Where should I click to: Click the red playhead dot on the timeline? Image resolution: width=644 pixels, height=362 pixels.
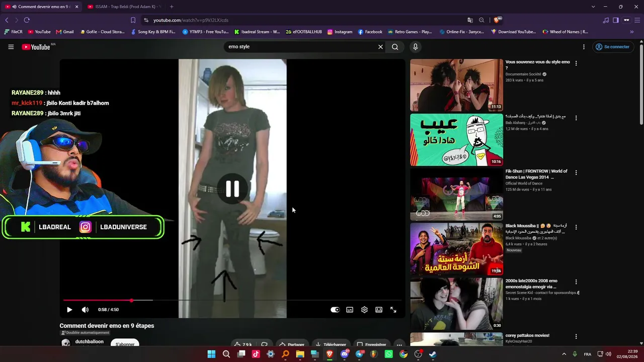coord(131,301)
